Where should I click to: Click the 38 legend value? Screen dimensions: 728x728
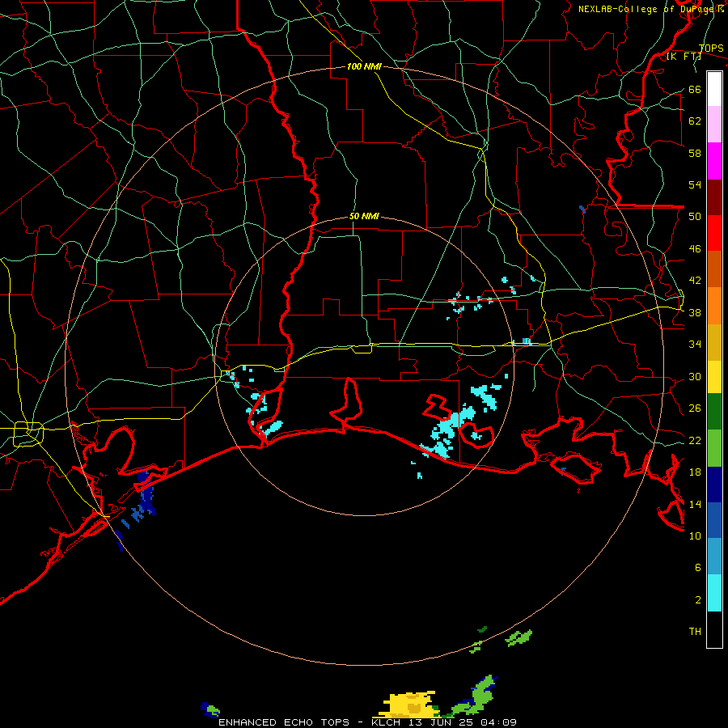point(695,312)
